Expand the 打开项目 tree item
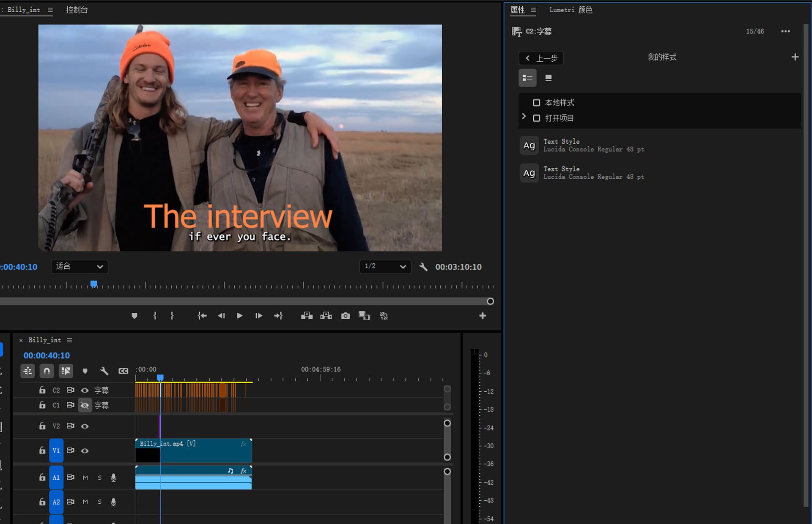 [x=524, y=117]
